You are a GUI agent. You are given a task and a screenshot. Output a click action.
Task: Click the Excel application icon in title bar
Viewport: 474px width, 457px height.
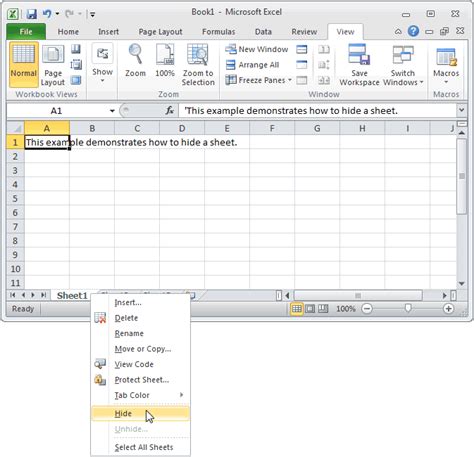pyautogui.click(x=13, y=14)
